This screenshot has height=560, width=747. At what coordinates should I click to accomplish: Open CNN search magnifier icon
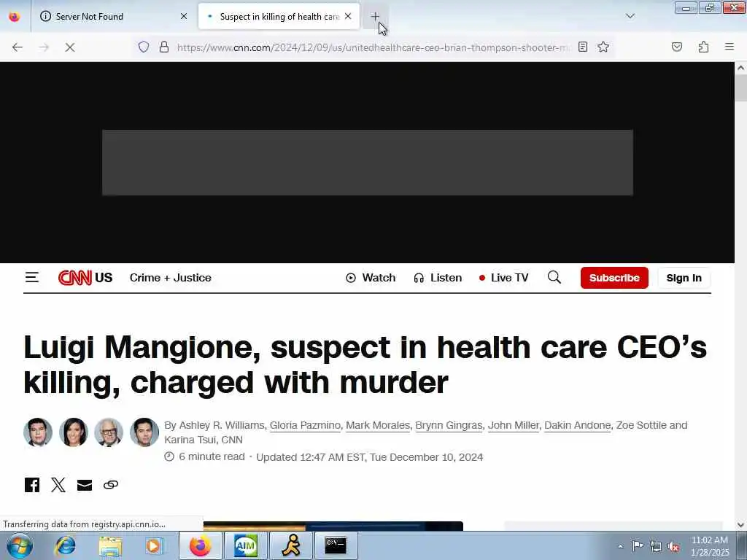(x=554, y=277)
